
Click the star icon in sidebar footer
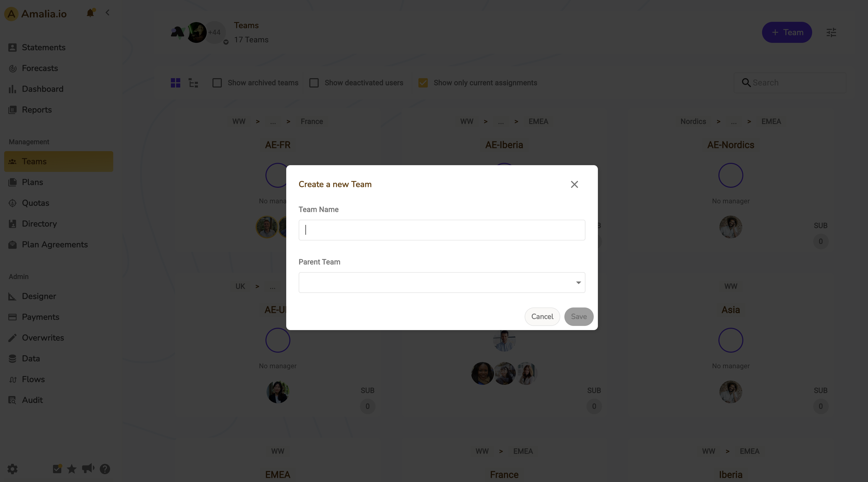pyautogui.click(x=71, y=469)
